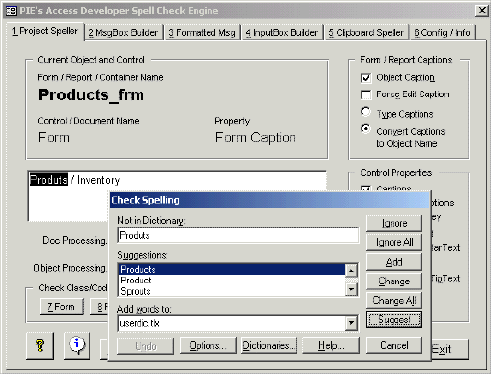The height and width of the screenshot is (374, 491).
Task: Select the Product suggestion
Action: (x=232, y=280)
